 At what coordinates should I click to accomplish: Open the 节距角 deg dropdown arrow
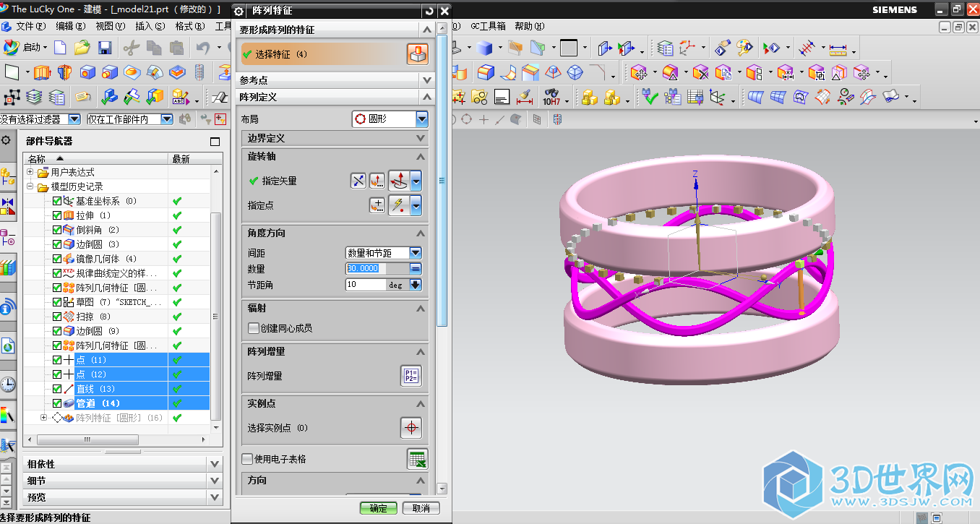[x=416, y=285]
